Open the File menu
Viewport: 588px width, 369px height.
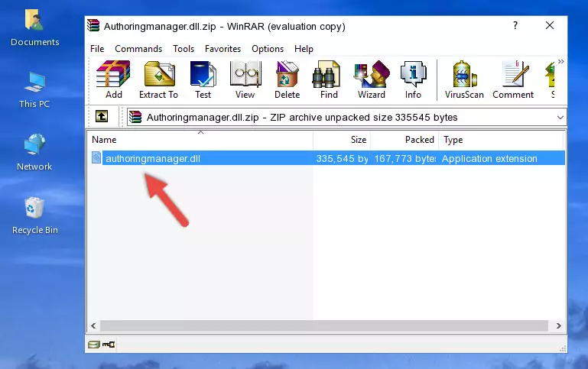pos(97,49)
